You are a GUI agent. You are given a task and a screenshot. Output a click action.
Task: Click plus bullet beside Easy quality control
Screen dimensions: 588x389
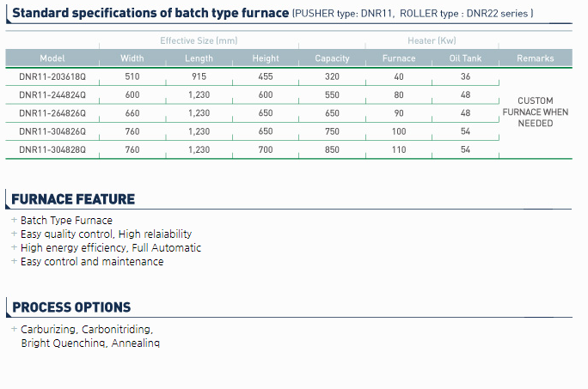pyautogui.click(x=15, y=234)
